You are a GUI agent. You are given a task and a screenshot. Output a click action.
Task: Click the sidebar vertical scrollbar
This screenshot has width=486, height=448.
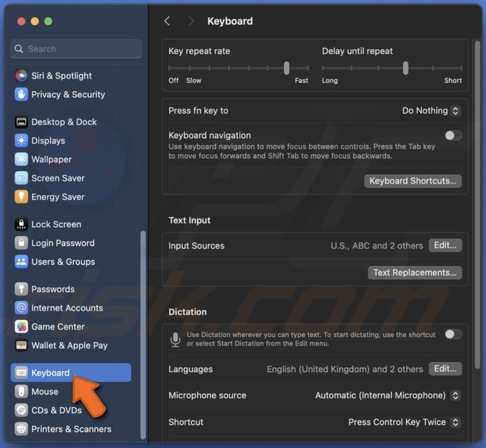coord(143,335)
